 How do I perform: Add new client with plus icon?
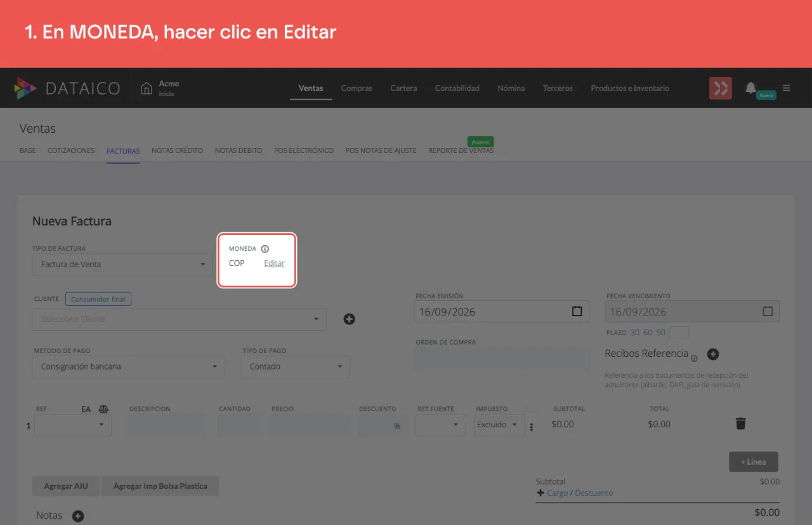tap(349, 319)
